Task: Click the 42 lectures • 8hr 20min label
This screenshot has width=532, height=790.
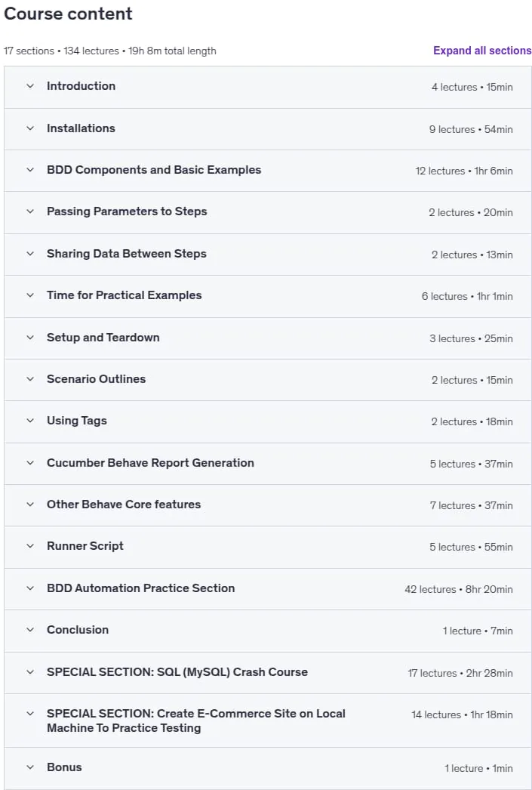Action: (x=459, y=589)
